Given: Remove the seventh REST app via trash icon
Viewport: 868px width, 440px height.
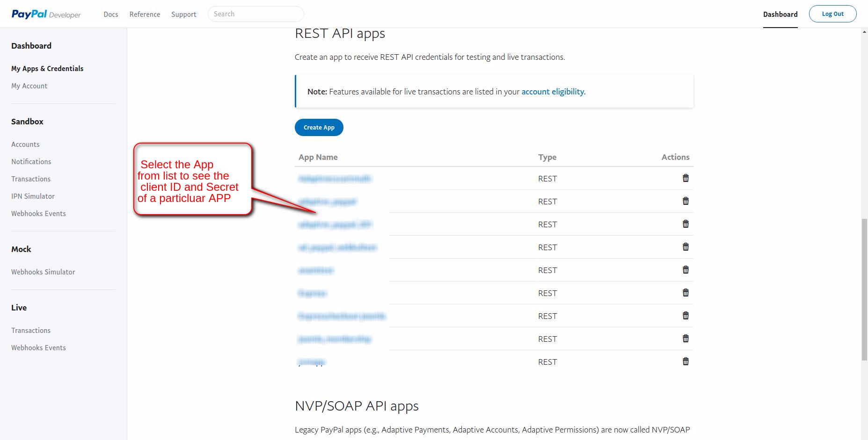Looking at the screenshot, I should coord(686,316).
